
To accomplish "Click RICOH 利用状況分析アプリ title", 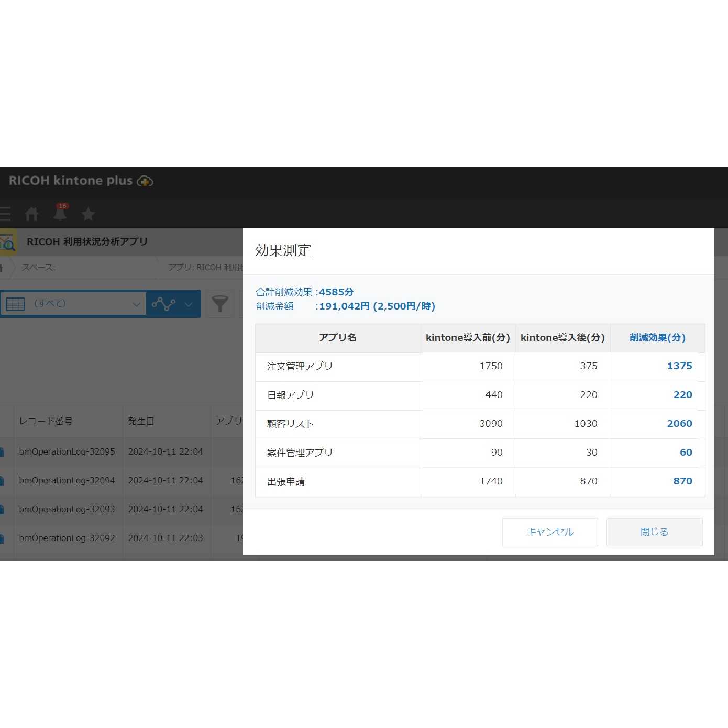I will pyautogui.click(x=87, y=242).
